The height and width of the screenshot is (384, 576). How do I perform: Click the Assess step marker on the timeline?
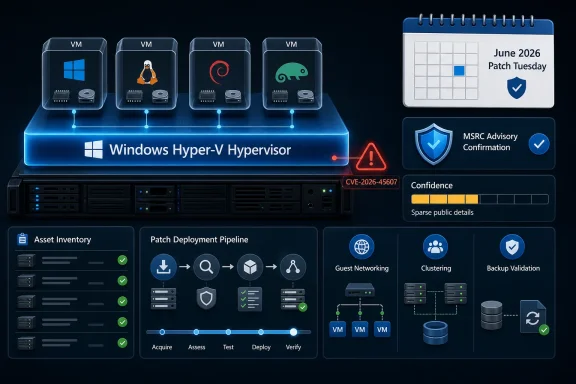tap(196, 332)
